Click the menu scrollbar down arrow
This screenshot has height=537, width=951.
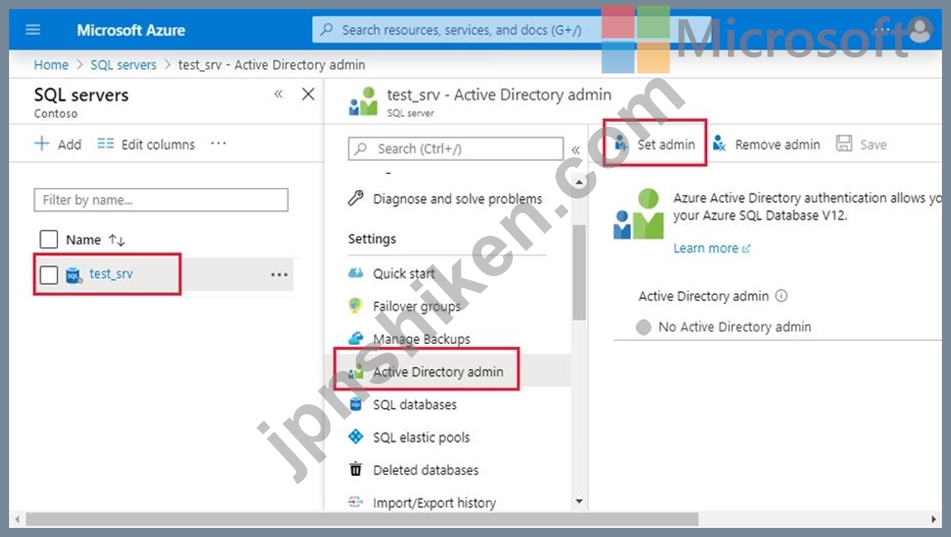click(579, 501)
